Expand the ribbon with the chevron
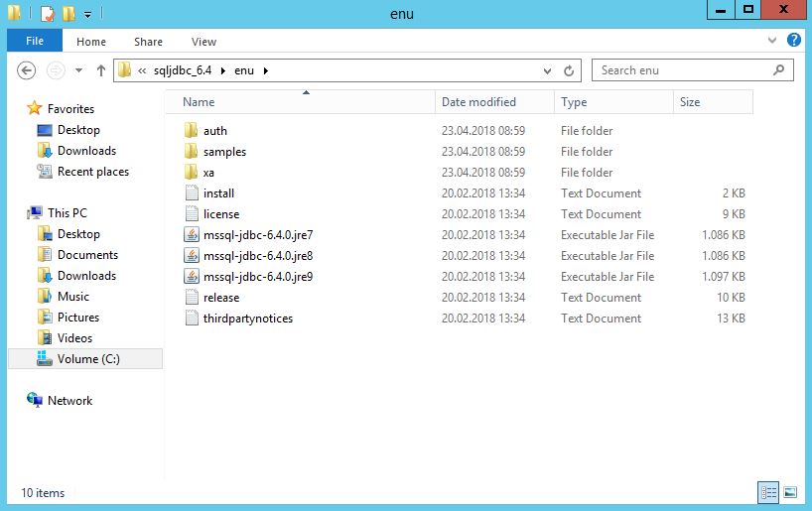Image resolution: width=812 pixels, height=511 pixels. 772,40
